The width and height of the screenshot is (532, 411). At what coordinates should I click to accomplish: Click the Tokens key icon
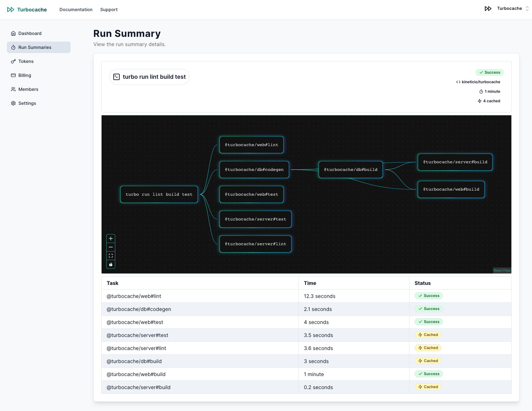point(13,61)
